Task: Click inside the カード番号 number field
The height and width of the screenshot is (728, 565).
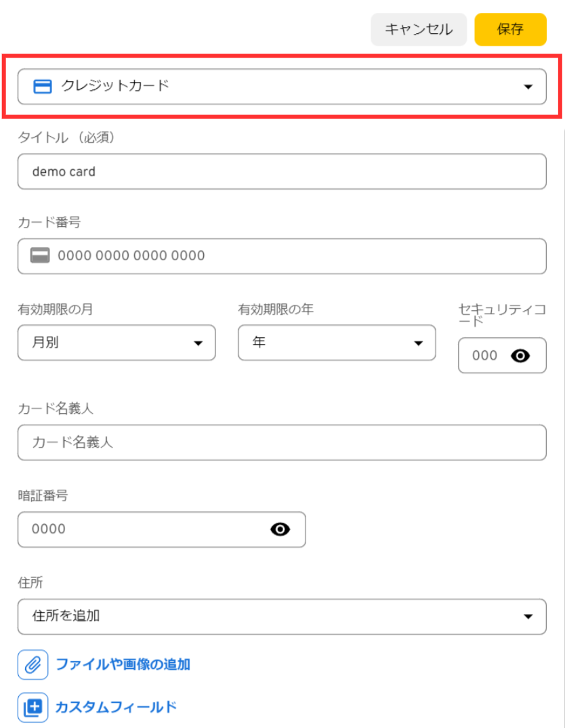Action: [x=203, y=256]
